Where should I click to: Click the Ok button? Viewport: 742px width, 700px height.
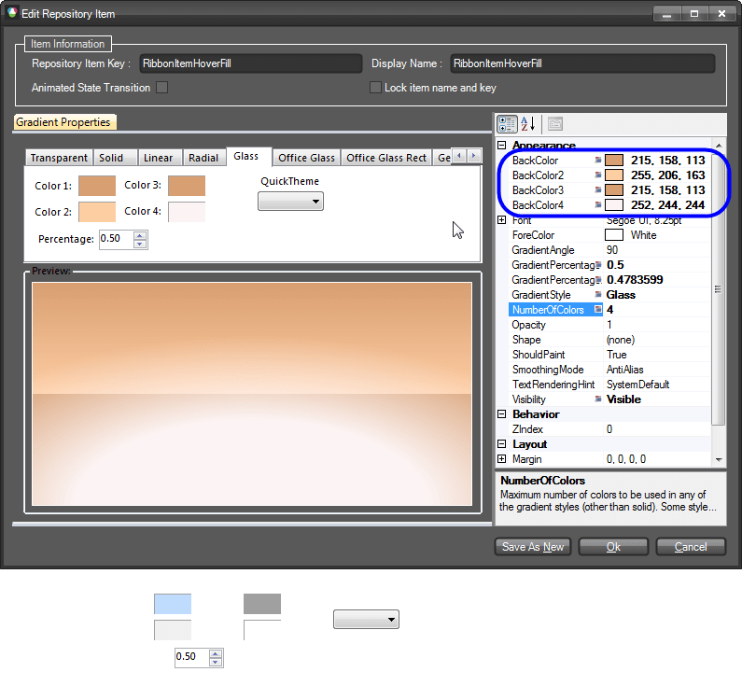(x=613, y=547)
